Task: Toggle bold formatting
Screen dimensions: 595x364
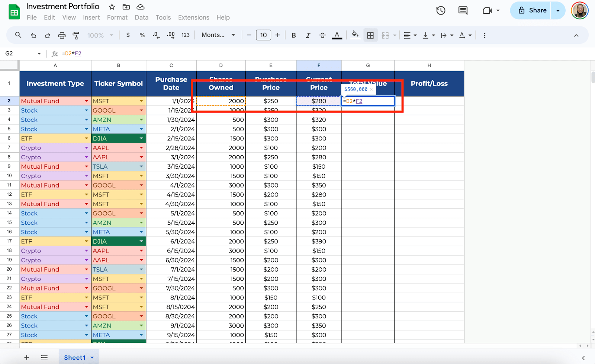Action: [294, 35]
